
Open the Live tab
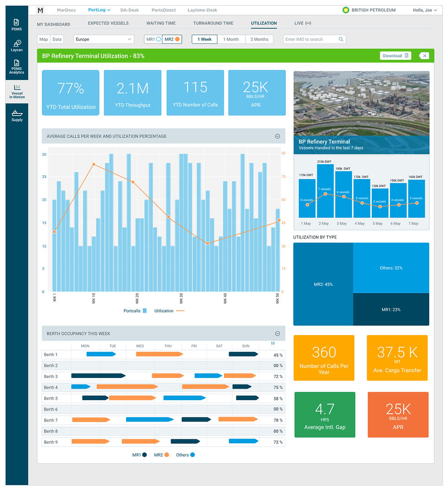[303, 23]
